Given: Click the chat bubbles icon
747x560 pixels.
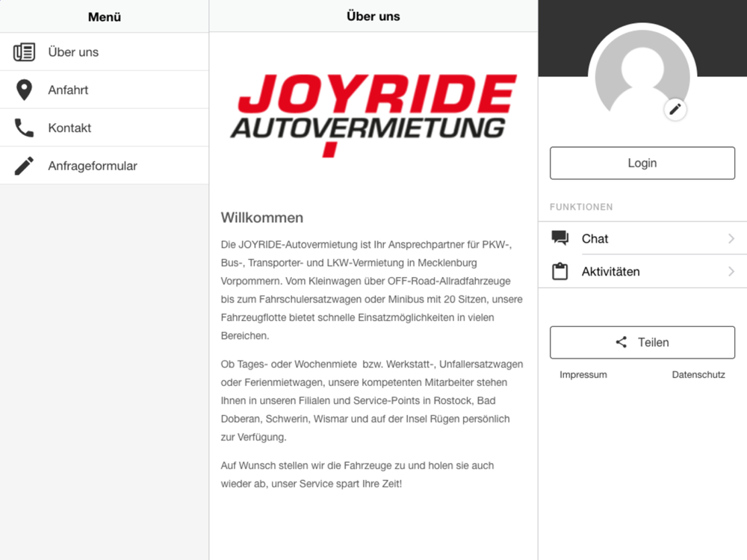Looking at the screenshot, I should (560, 237).
